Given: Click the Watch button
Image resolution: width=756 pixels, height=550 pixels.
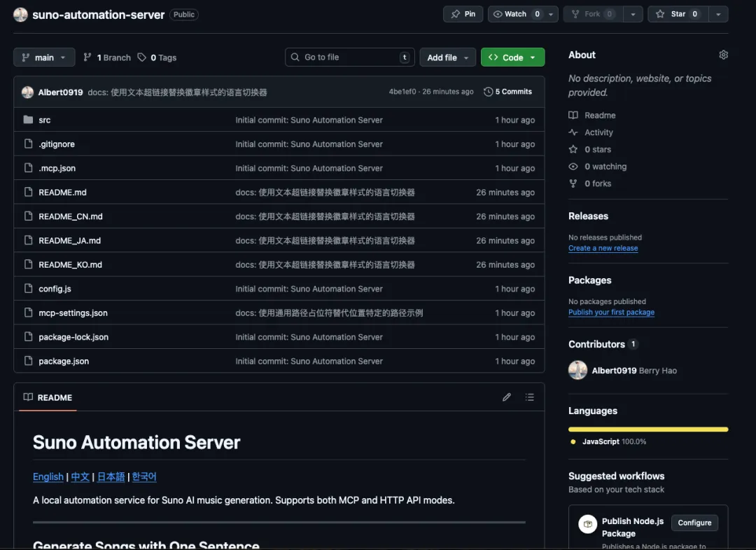Looking at the screenshot, I should coord(516,14).
